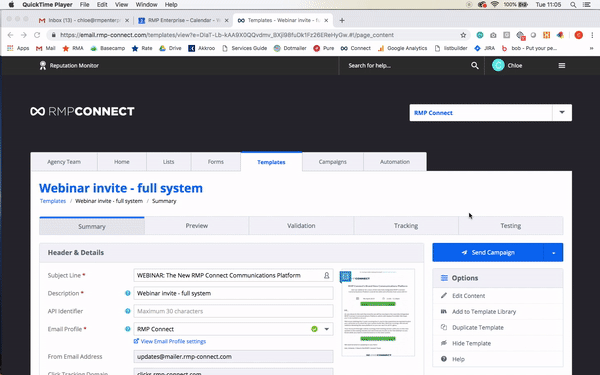Click info icon next to API Identifier
The width and height of the screenshot is (600, 375).
click(x=128, y=311)
